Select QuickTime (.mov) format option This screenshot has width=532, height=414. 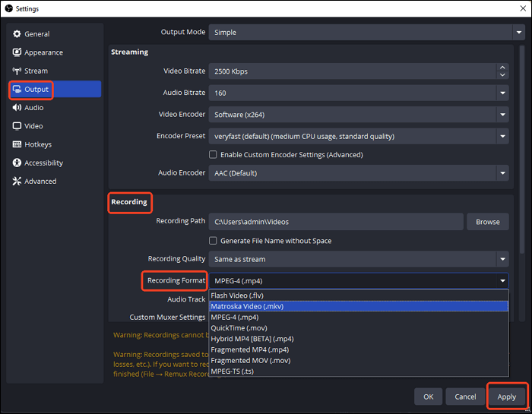(358, 328)
